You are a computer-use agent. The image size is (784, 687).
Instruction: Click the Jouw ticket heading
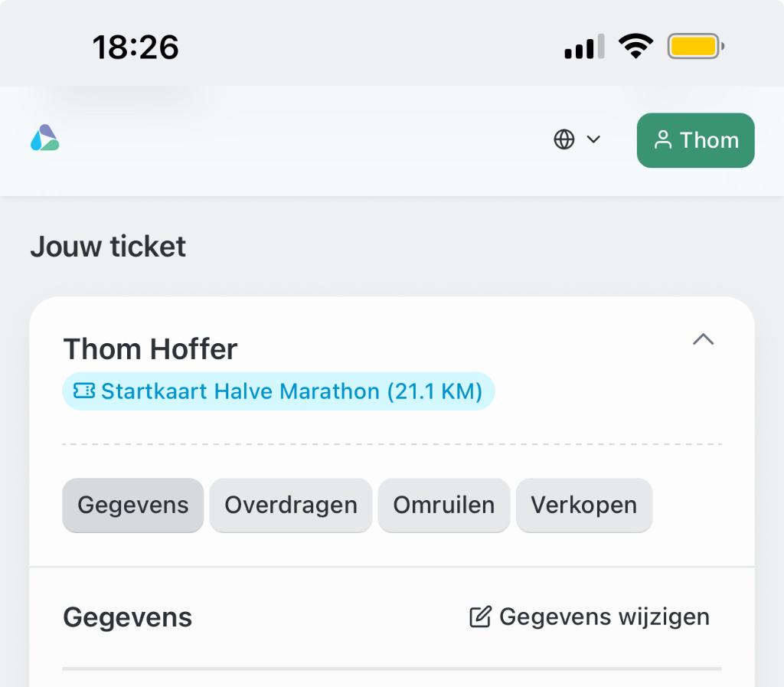pos(108,246)
